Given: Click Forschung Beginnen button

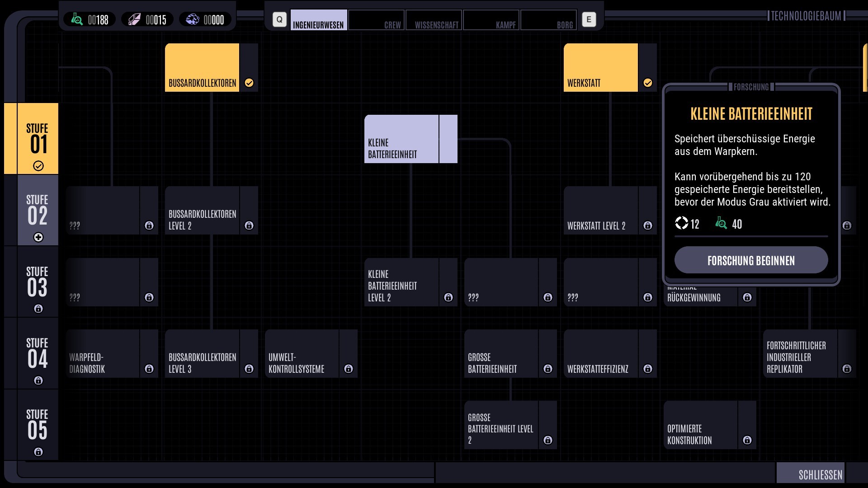Looking at the screenshot, I should [x=751, y=260].
